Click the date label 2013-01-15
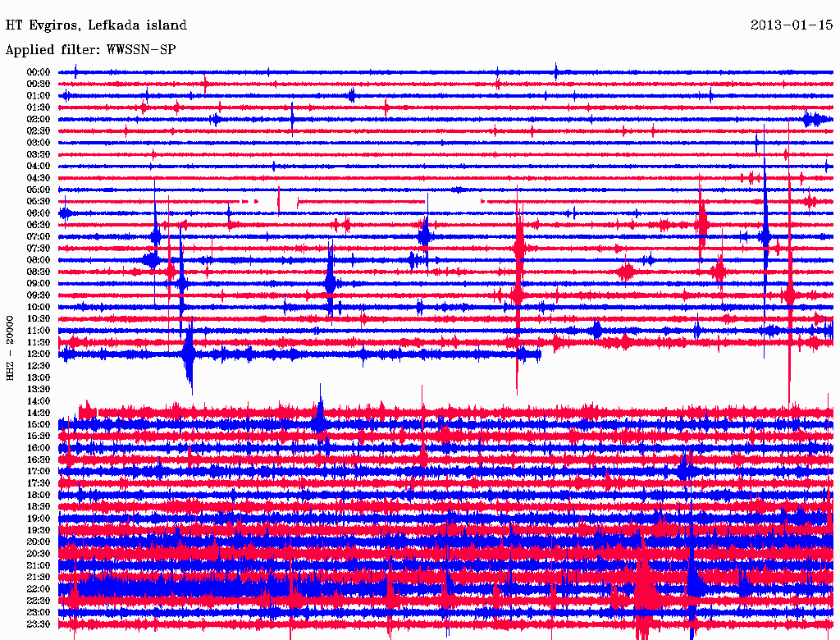Screen dimensions: 840x640 [792, 25]
